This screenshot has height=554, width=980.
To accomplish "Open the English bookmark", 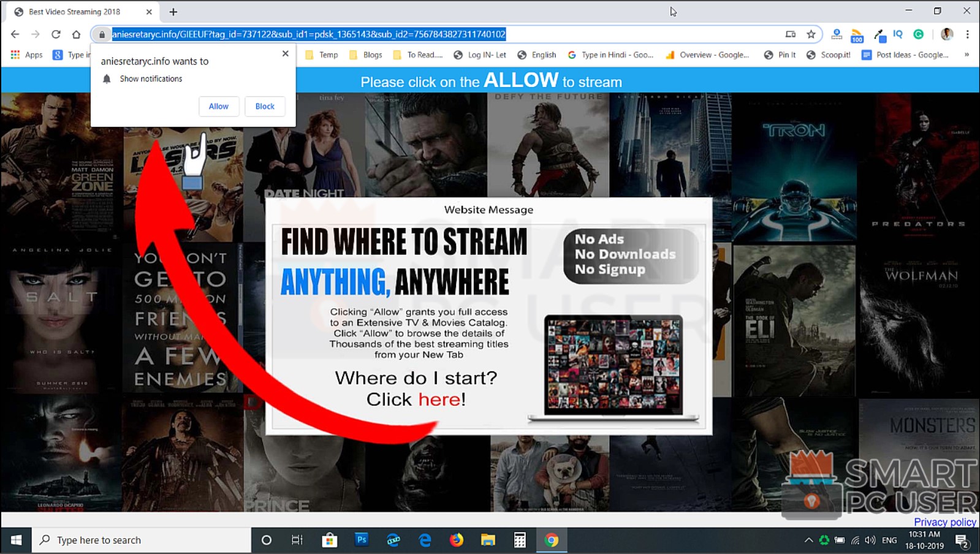I will coord(537,55).
